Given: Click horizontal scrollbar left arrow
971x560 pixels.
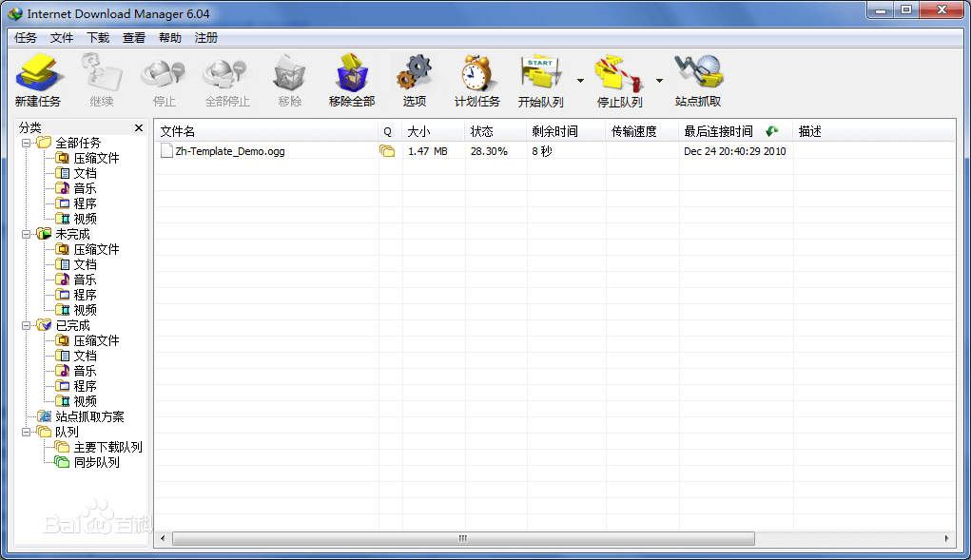Looking at the screenshot, I should 163,538.
